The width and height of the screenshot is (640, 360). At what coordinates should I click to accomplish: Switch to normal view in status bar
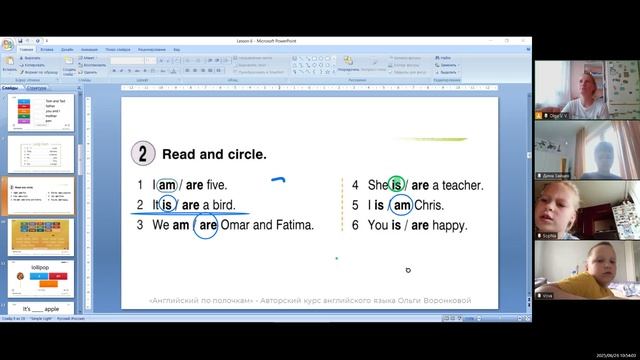pos(447,318)
